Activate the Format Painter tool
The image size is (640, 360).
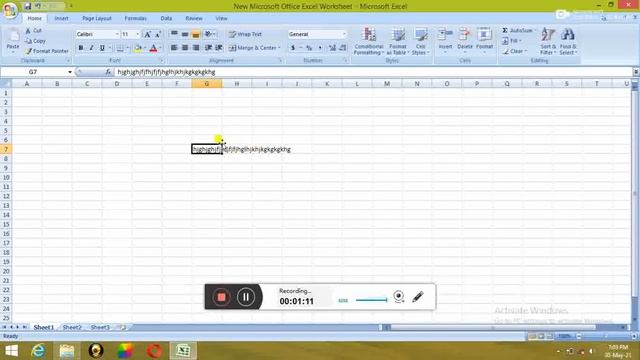tap(47, 51)
